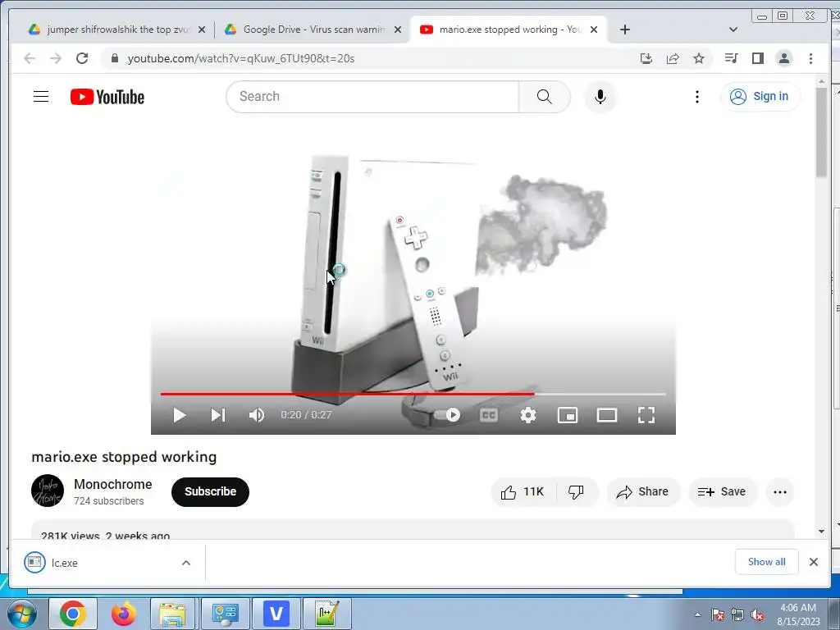This screenshot has width=840, height=630.
Task: Go to YouTube home via the logo
Action: tap(107, 97)
